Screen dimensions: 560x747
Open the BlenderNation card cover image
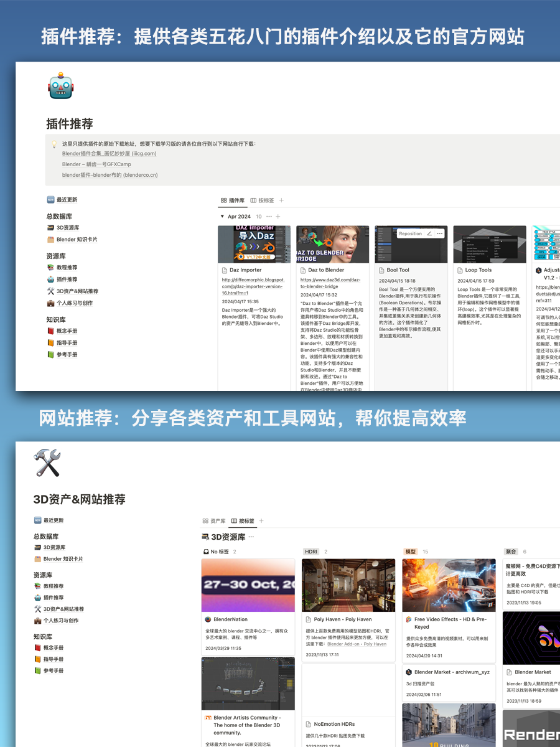pyautogui.click(x=248, y=586)
